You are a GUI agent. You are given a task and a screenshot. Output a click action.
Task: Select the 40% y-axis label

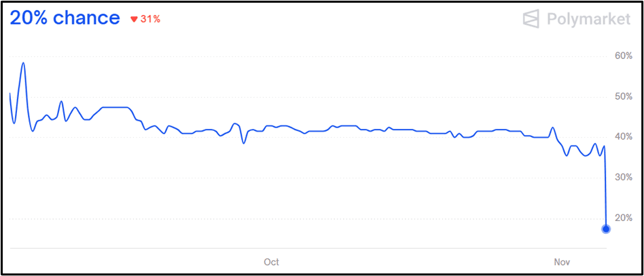(x=623, y=137)
